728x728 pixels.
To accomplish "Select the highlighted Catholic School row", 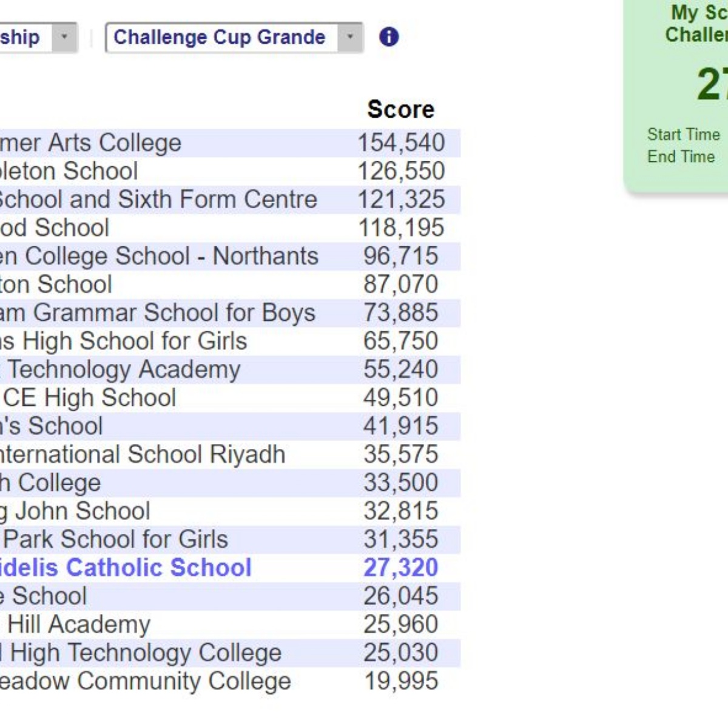I will pyautogui.click(x=125, y=568).
